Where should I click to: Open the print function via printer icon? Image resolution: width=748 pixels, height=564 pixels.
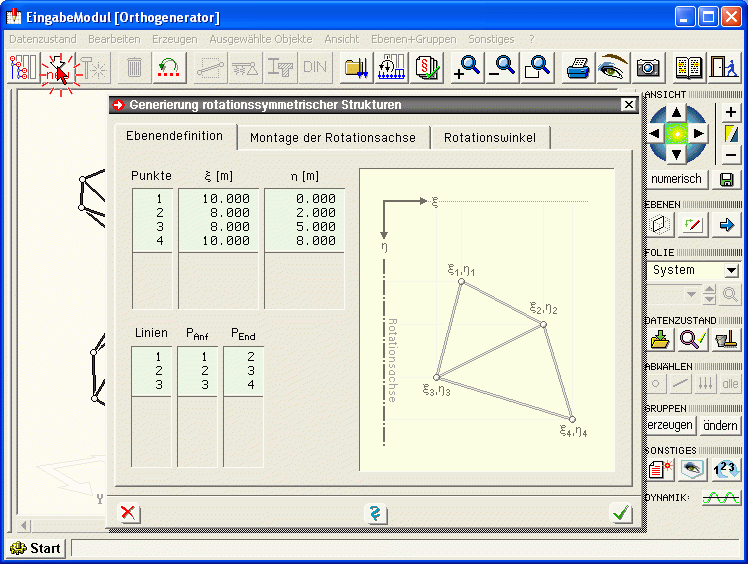(579, 67)
